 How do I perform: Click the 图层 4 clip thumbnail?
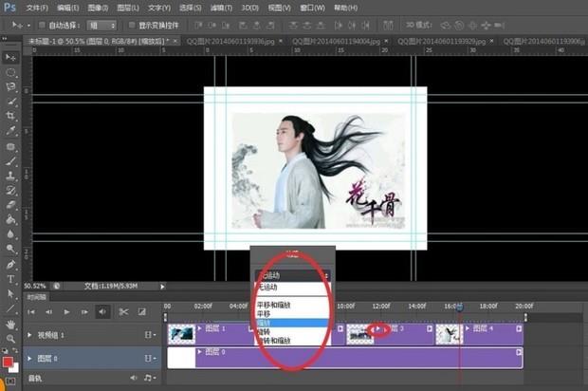click(x=450, y=334)
